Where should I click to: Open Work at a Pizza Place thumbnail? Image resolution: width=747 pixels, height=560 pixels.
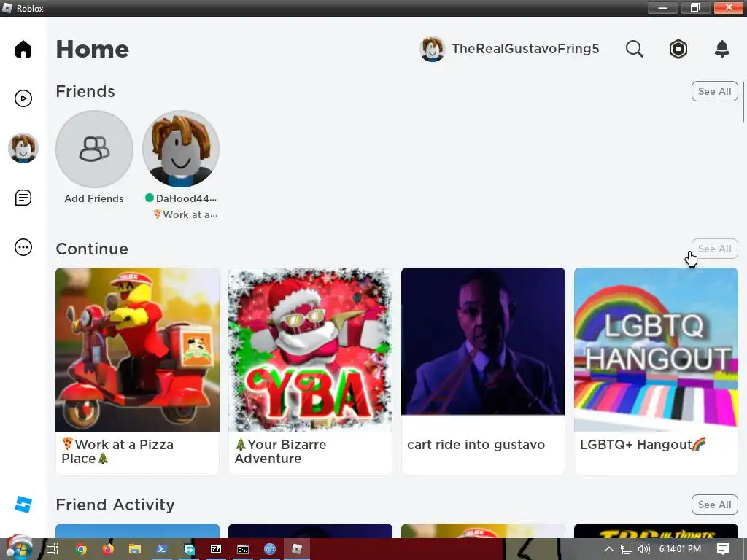click(138, 349)
